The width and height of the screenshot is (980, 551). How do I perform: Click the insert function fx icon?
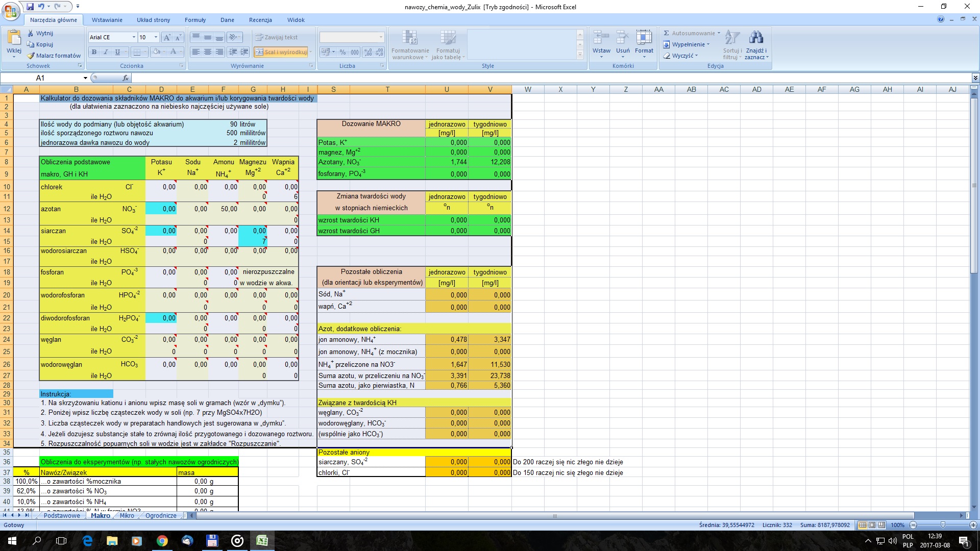point(126,78)
